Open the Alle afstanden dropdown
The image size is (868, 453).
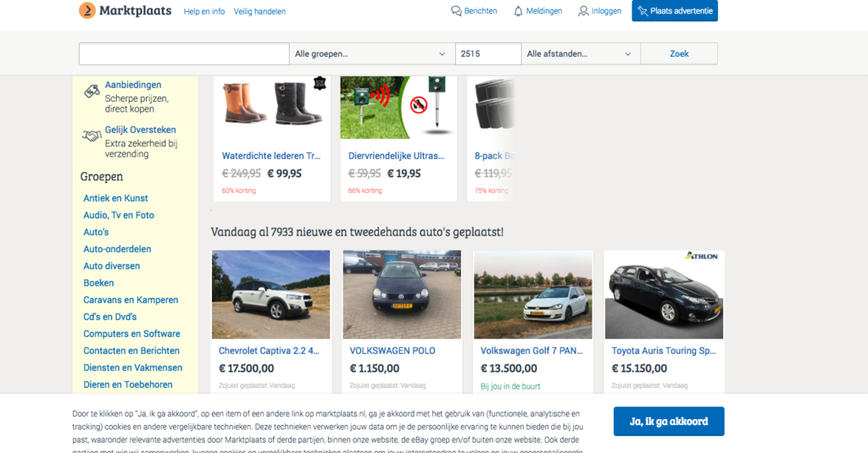coord(581,53)
